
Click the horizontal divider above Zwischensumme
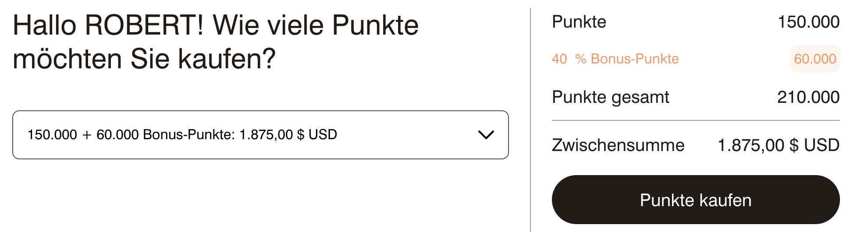coord(695,120)
